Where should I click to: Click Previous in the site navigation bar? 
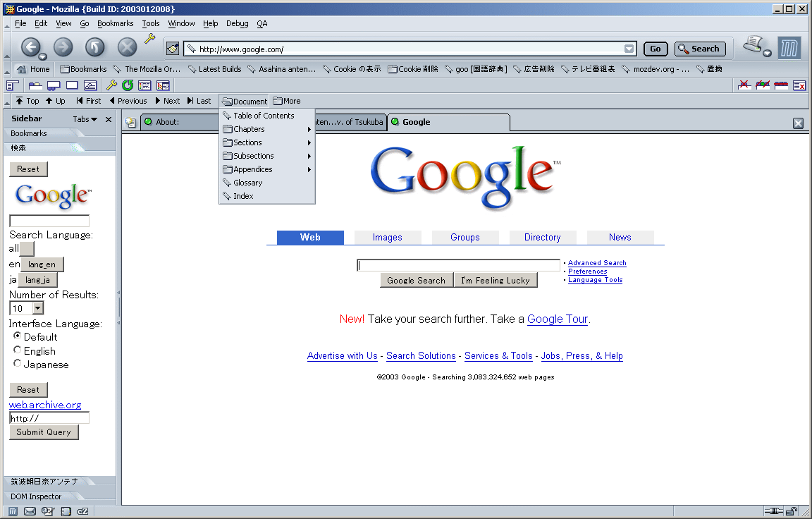point(128,101)
